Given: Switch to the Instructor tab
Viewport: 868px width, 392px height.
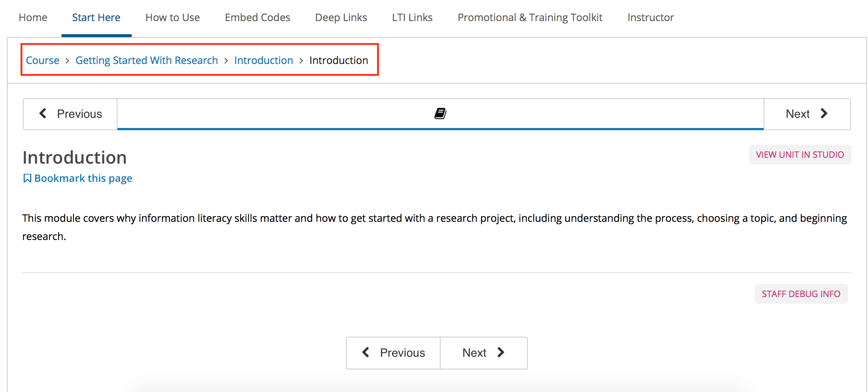Looking at the screenshot, I should [650, 17].
